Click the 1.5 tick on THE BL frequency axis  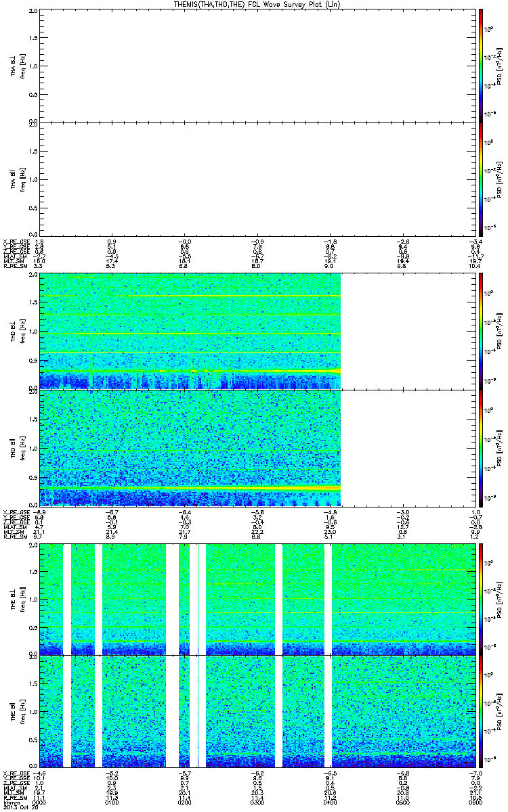[x=33, y=570]
